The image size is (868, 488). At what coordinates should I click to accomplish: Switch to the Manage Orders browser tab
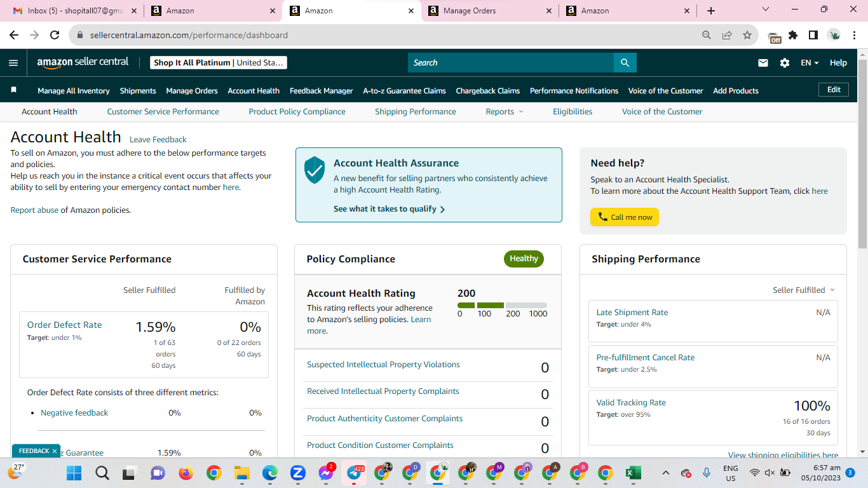tap(489, 11)
